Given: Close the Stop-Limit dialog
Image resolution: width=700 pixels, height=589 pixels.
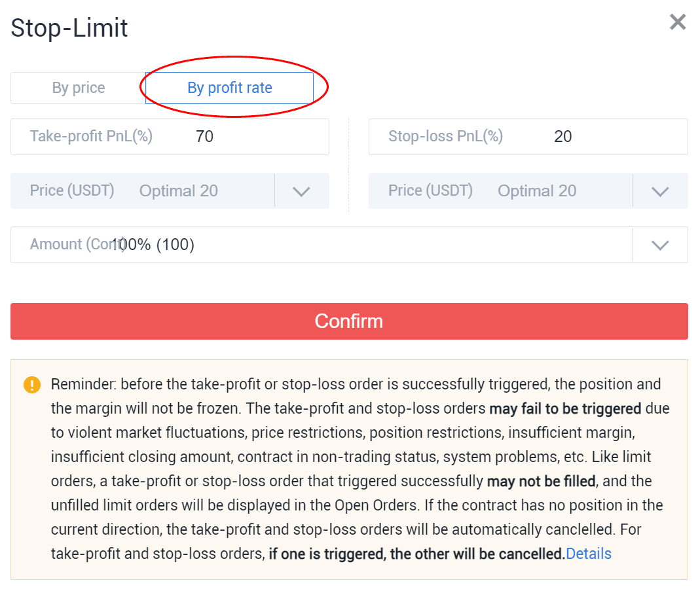Looking at the screenshot, I should click(677, 22).
